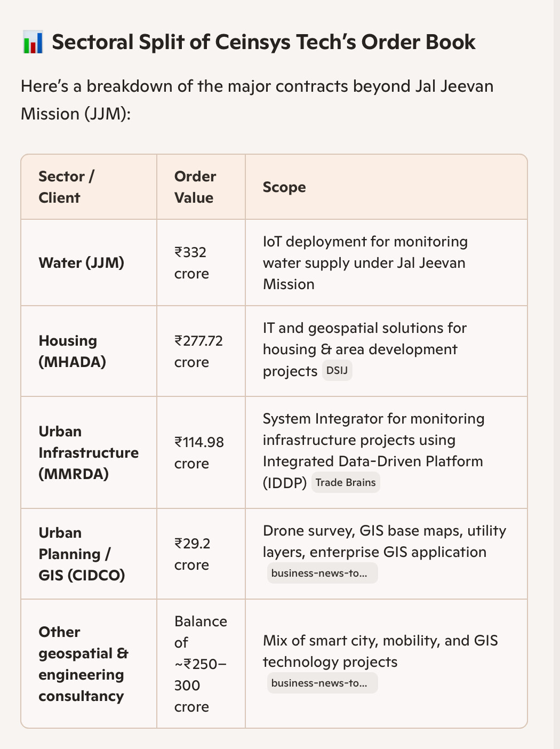Click the ₹114.98 crore value cell
Image resolution: width=560 pixels, height=749 pixels.
pyautogui.click(x=199, y=453)
